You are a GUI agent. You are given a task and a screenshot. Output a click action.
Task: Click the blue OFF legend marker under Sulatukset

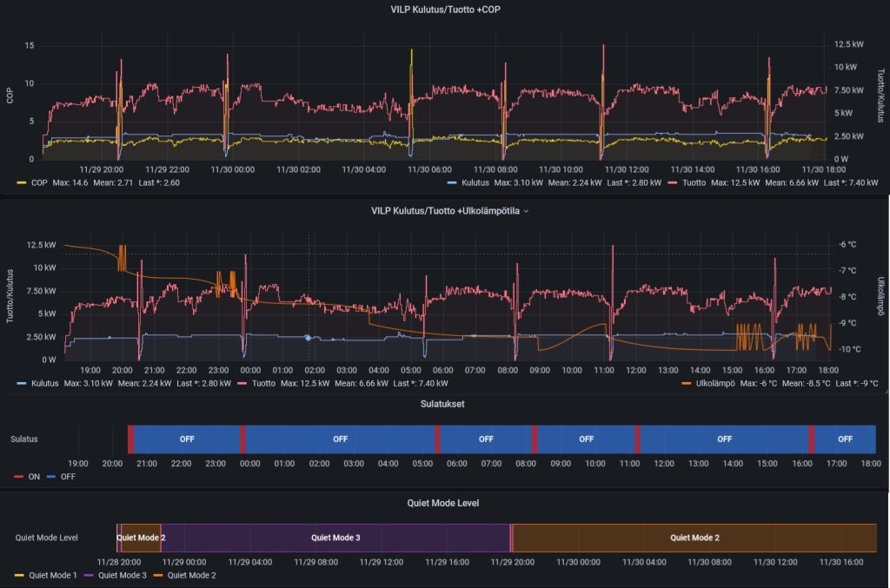51,477
